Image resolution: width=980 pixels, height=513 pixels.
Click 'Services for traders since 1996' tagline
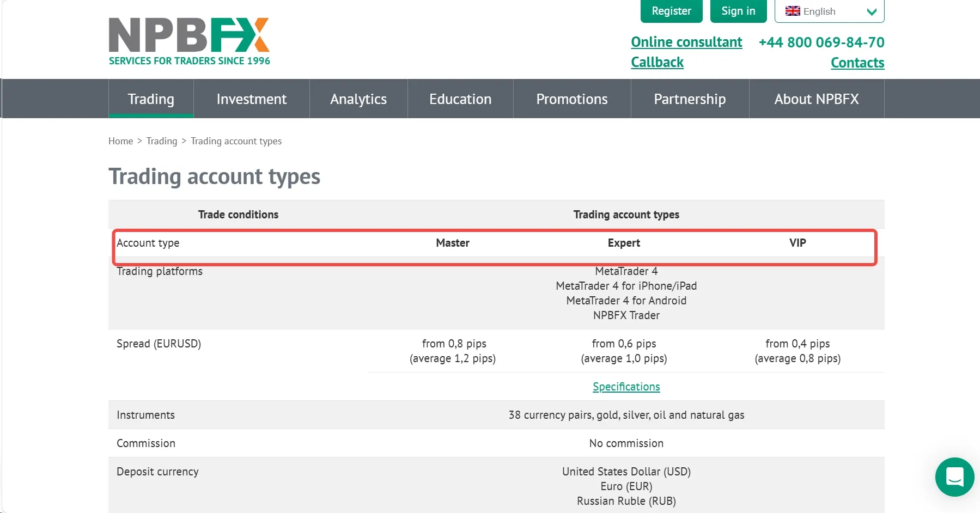click(189, 61)
